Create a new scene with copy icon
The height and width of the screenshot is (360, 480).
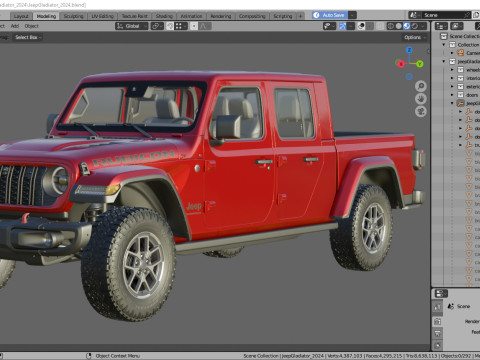click(476, 15)
